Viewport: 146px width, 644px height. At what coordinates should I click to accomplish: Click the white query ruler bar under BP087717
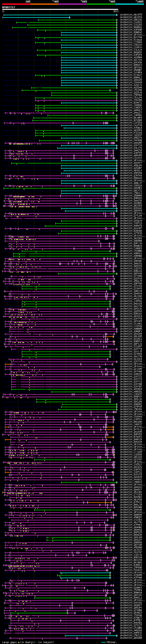coord(60,9)
